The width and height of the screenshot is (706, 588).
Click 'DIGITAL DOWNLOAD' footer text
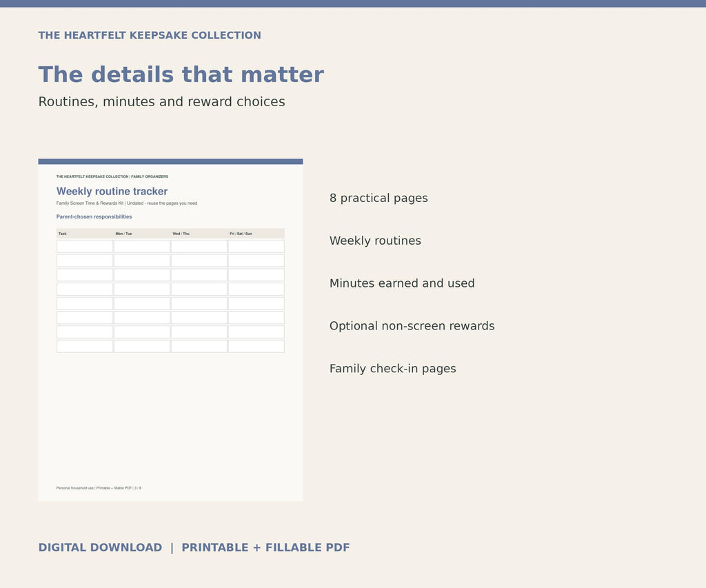click(x=100, y=547)
